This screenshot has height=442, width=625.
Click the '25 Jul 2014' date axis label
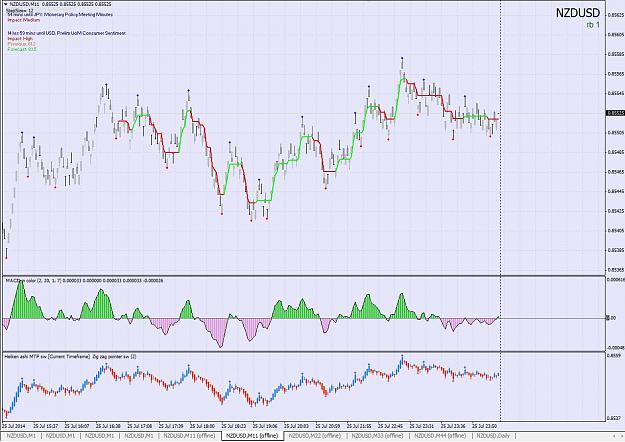[x=14, y=426]
